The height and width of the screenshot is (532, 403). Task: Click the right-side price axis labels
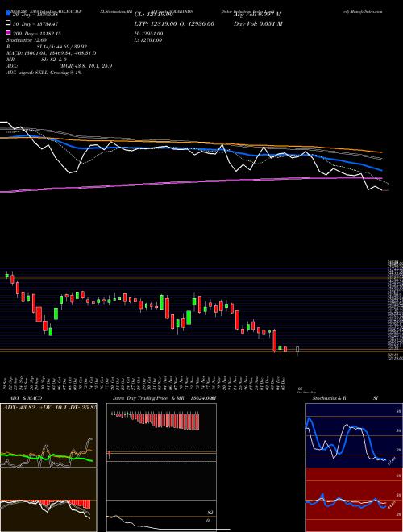click(x=395, y=310)
